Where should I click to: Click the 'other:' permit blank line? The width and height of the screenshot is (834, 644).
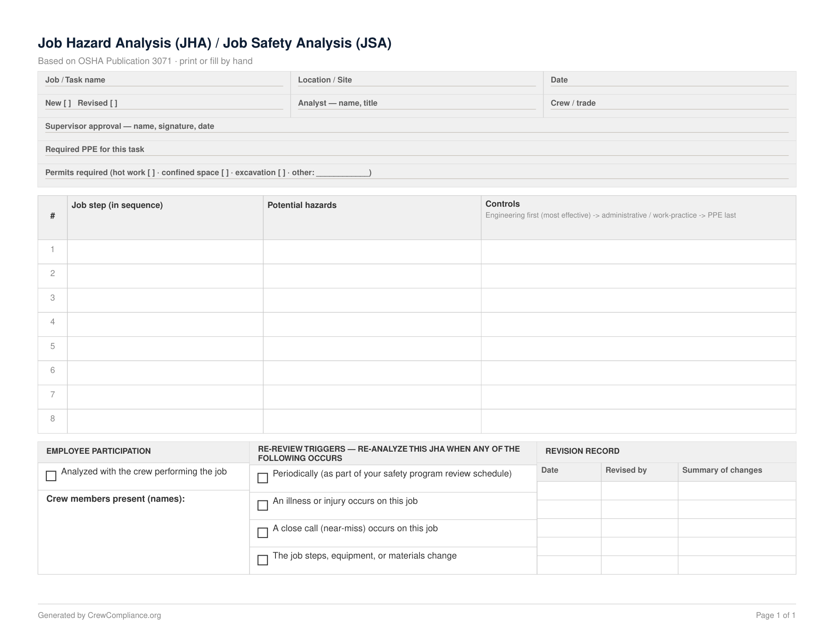pos(342,173)
